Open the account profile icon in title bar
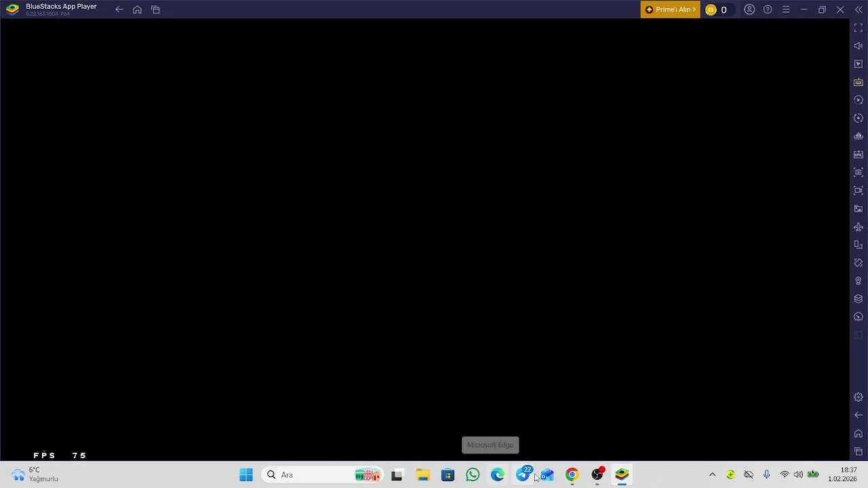Image resolution: width=868 pixels, height=488 pixels. [749, 9]
